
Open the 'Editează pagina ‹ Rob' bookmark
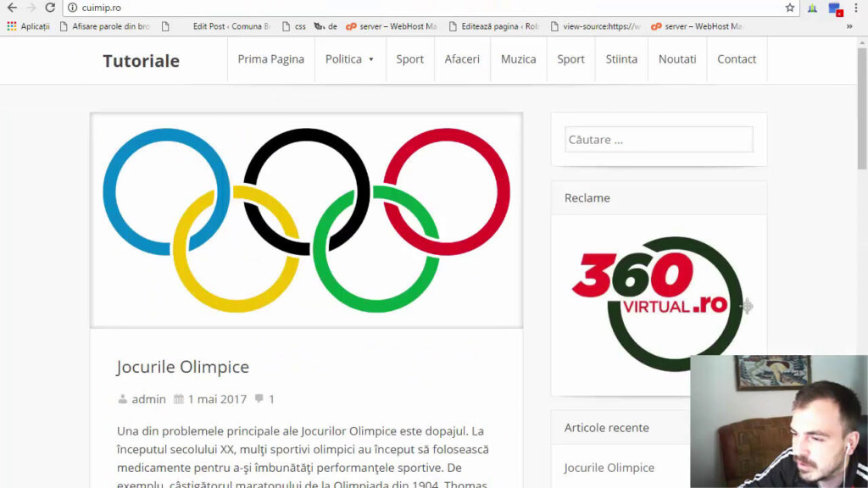[494, 26]
